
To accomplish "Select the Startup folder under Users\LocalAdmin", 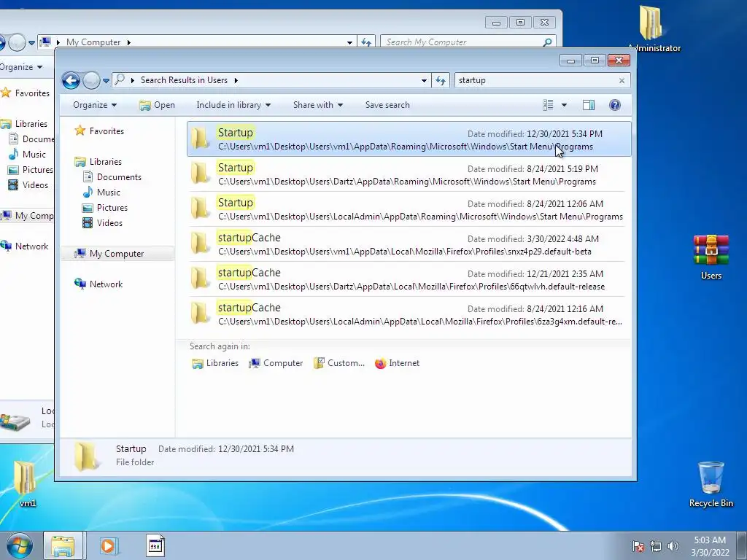I will (409, 209).
